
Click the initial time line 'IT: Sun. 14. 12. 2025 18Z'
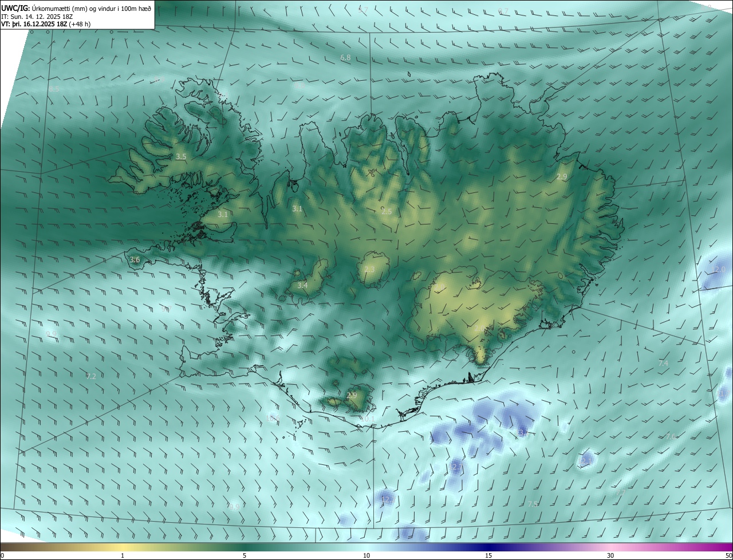(36, 16)
